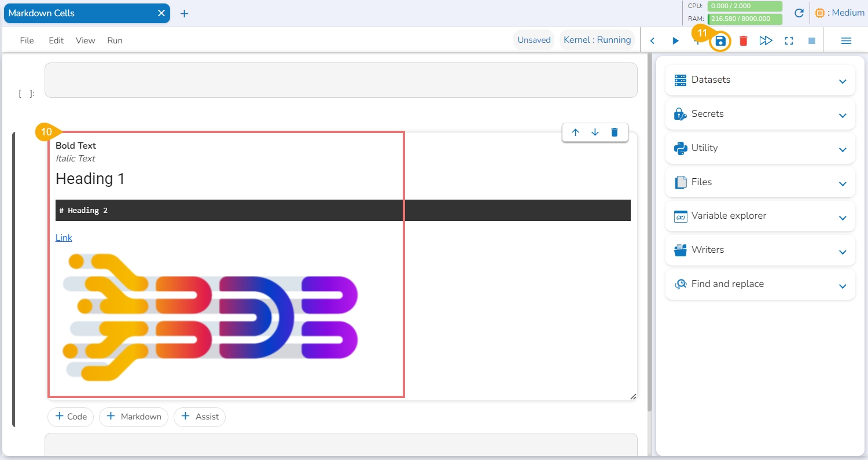Screen dimensions: 868x460
Task: Add a Markdown cell below
Action: (x=134, y=417)
